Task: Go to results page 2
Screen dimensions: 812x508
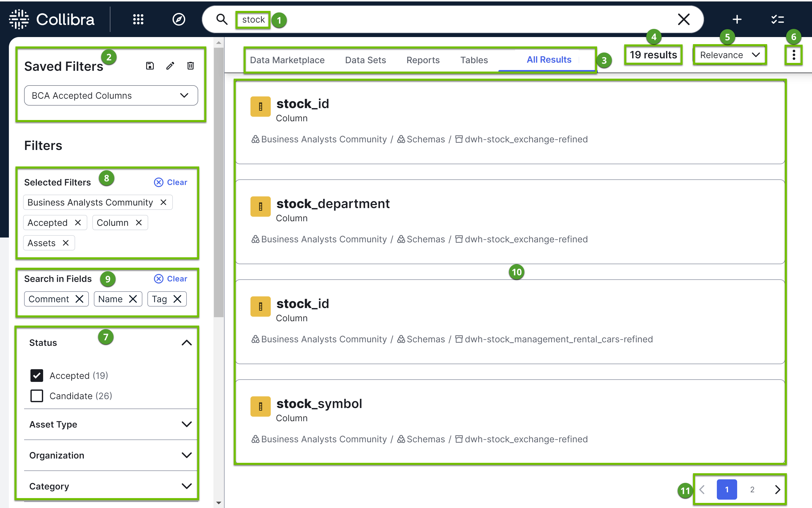Action: 752,489
